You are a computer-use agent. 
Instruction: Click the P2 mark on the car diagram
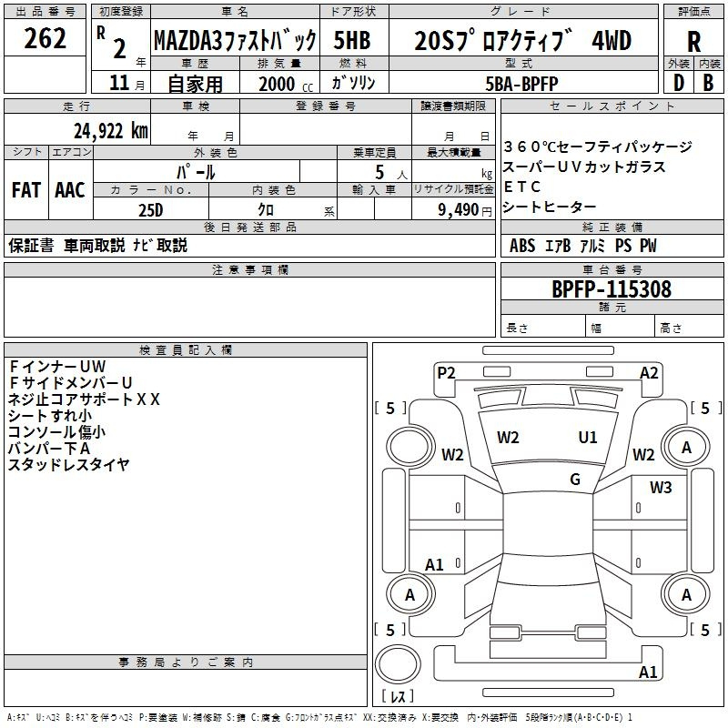click(446, 372)
